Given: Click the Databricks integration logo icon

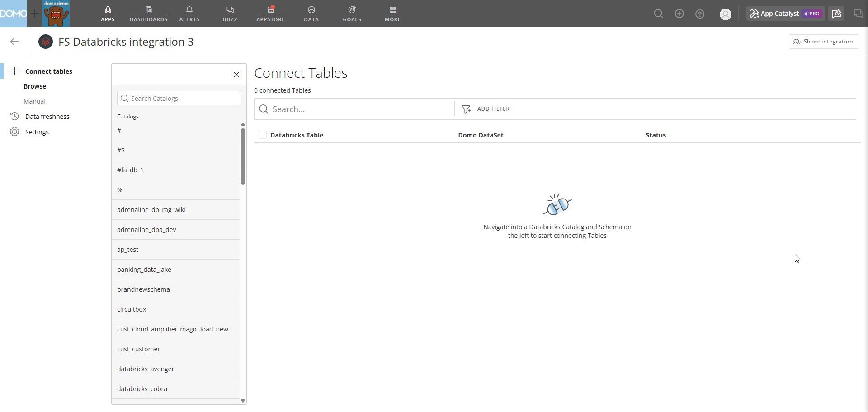Looking at the screenshot, I should coord(46,42).
